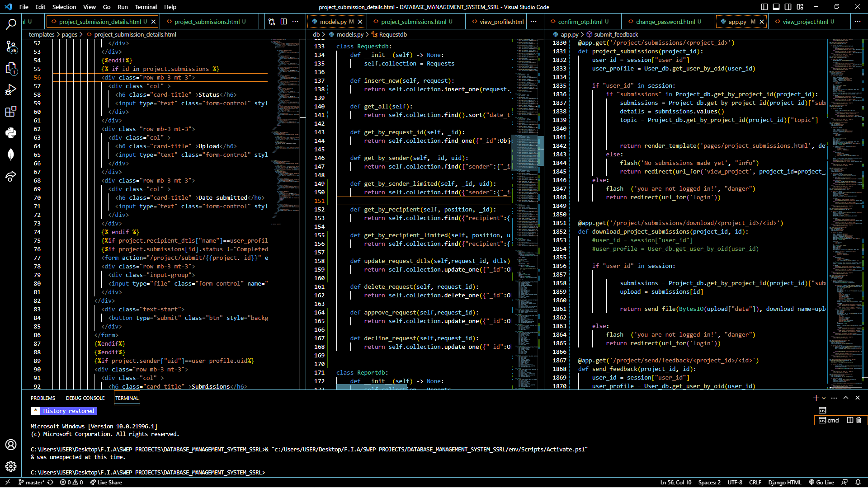Click Open Changes icon in first editor group

[272, 22]
